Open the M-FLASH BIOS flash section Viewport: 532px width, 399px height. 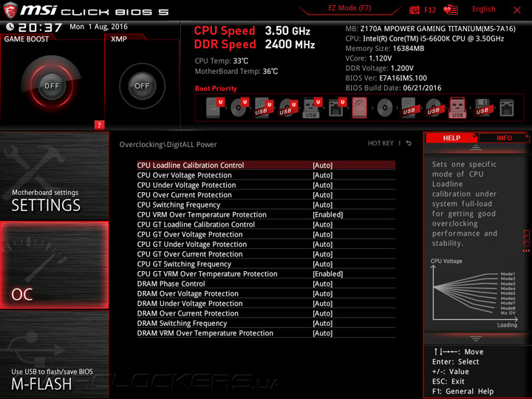point(54,354)
